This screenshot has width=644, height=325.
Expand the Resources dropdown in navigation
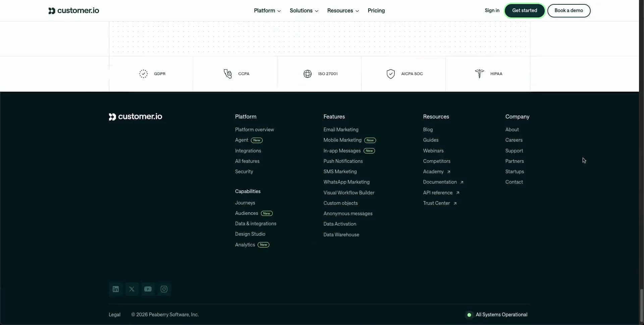pyautogui.click(x=343, y=11)
